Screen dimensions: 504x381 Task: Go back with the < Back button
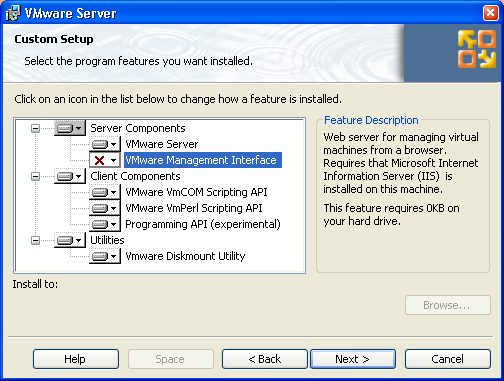[x=265, y=359]
